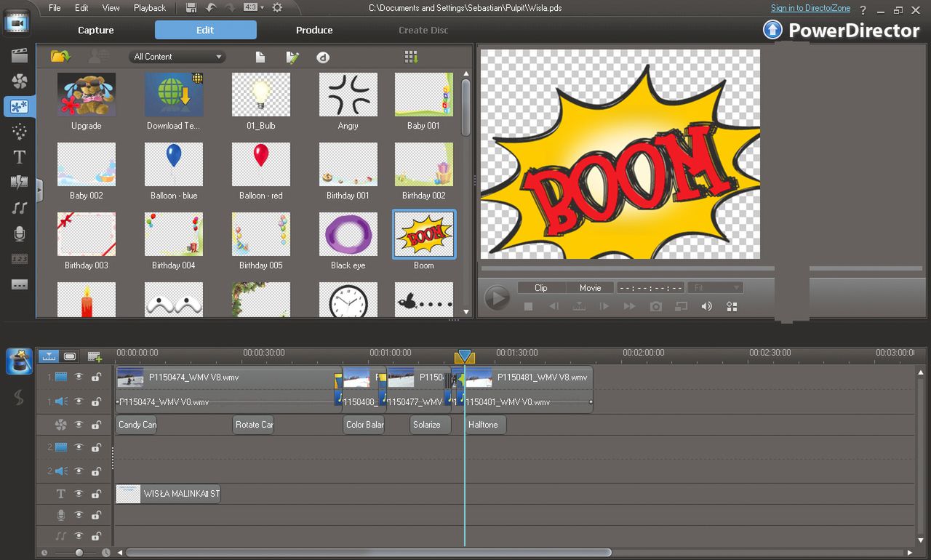
Task: Lock the voice track padlock
Action: pyautogui.click(x=95, y=515)
